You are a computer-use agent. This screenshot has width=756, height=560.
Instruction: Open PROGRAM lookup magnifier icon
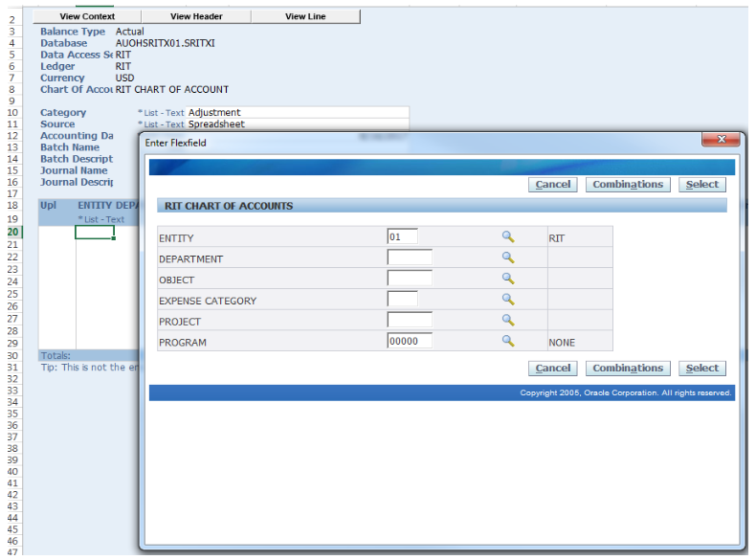pyautogui.click(x=508, y=341)
